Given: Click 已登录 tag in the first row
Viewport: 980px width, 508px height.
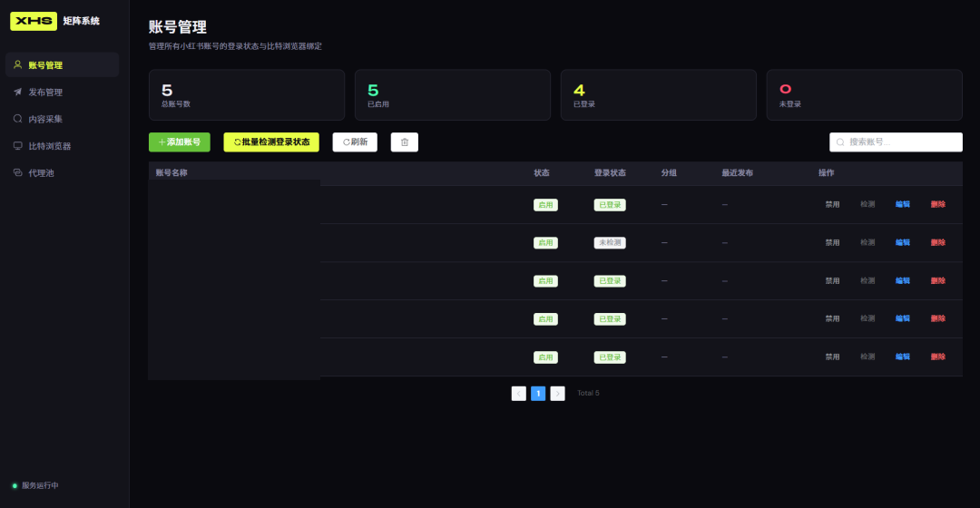Looking at the screenshot, I should pyautogui.click(x=610, y=204).
